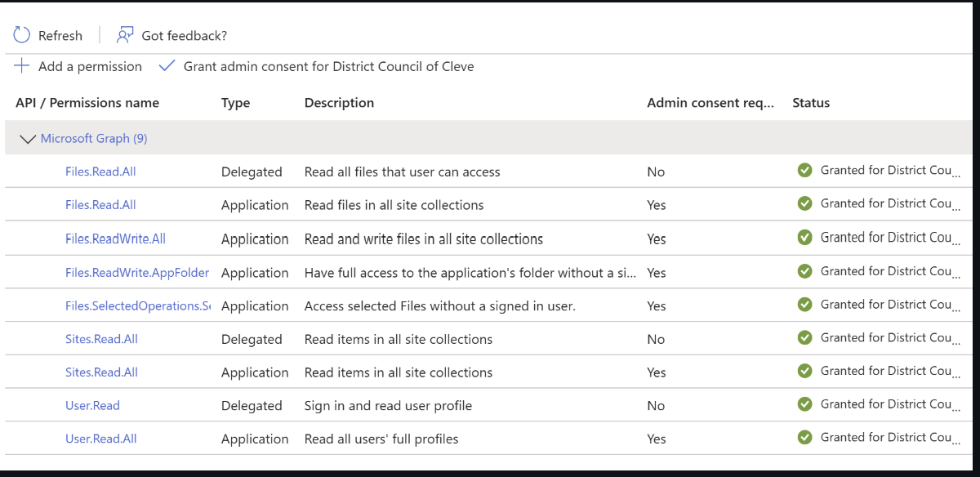Click 'Yes' admin consent in User.Read.All row
Viewport: 980px width, 477px height.
pyautogui.click(x=657, y=439)
